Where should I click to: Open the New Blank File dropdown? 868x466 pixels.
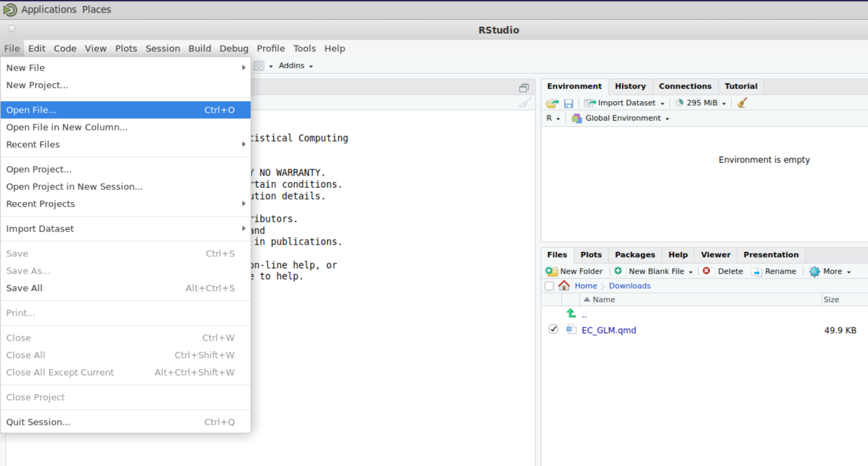(x=691, y=272)
